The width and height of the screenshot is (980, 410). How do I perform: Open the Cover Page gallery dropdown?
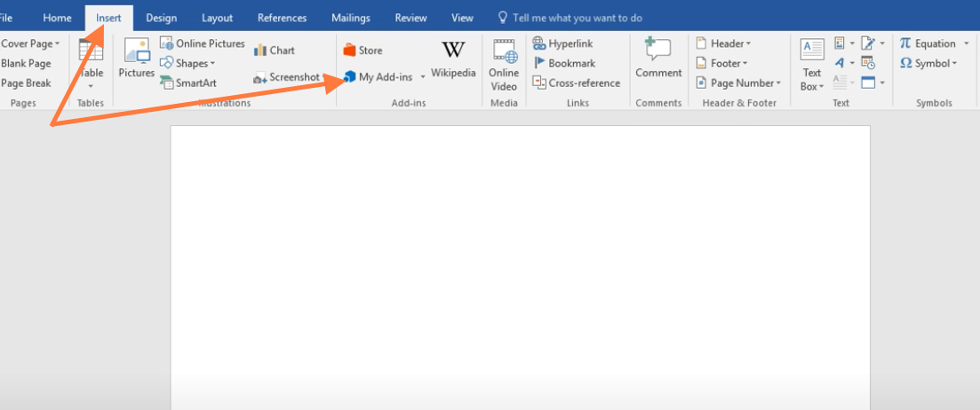pos(30,43)
